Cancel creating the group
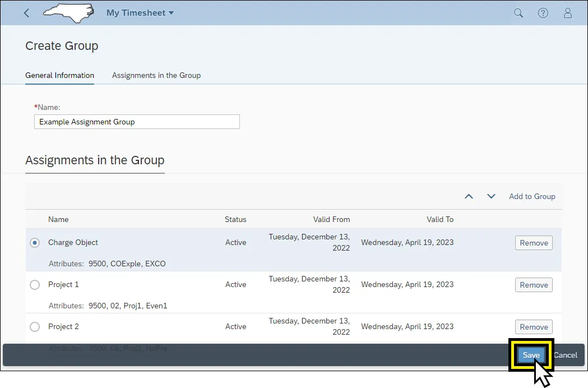 tap(566, 355)
